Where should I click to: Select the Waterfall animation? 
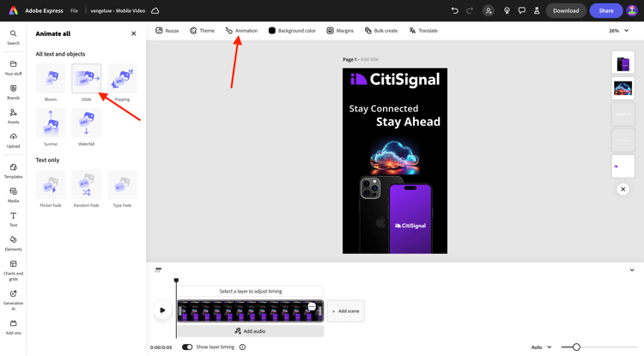tap(86, 123)
